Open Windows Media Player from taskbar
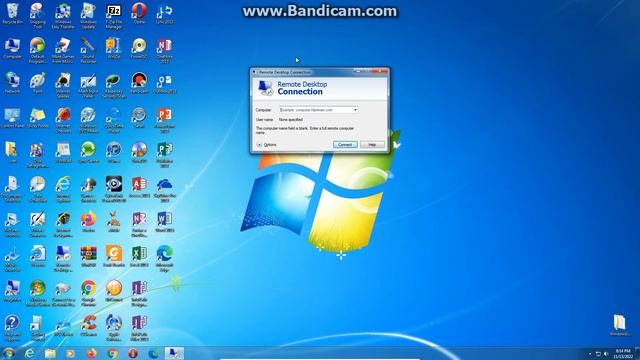This screenshot has width=640, height=360. (70, 353)
